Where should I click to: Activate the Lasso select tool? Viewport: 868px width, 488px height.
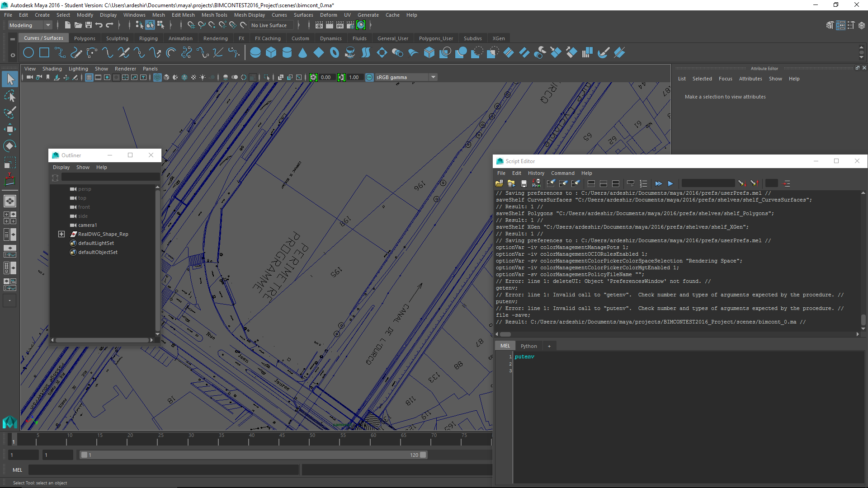click(10, 96)
